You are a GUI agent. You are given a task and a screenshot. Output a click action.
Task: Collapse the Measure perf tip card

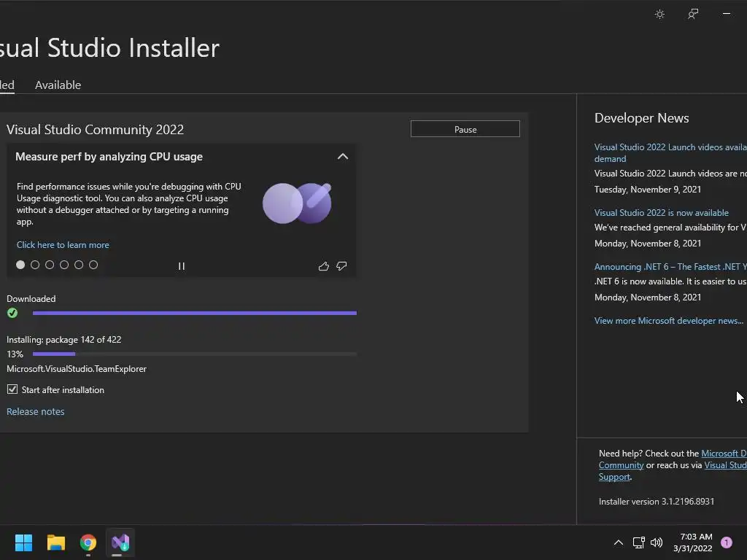pyautogui.click(x=343, y=157)
